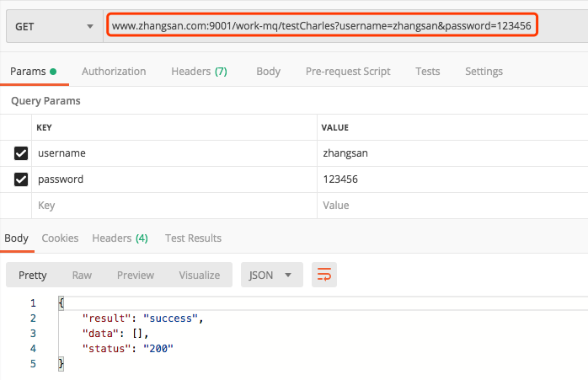
Task: Uncheck the password parameter checkbox
Action: point(21,179)
